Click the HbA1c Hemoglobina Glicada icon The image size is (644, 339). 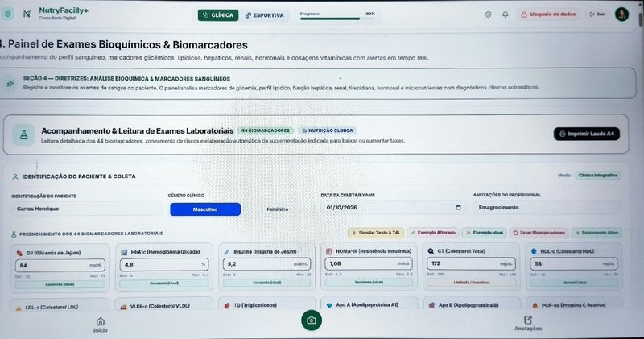pyautogui.click(x=124, y=252)
